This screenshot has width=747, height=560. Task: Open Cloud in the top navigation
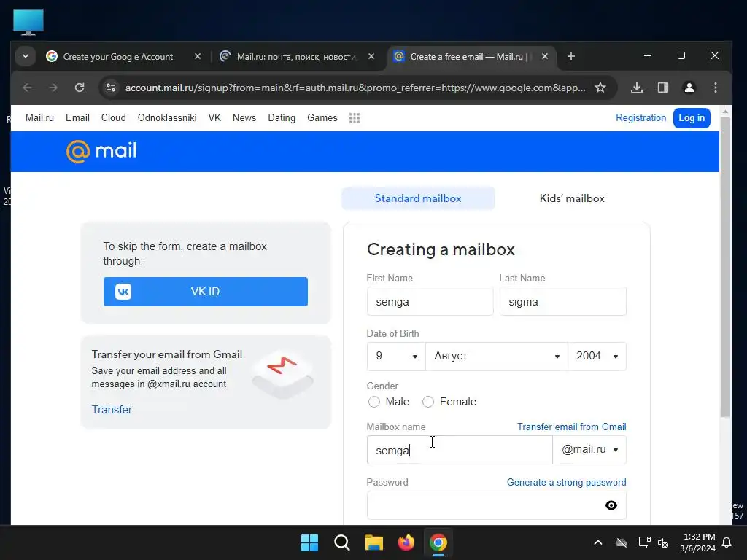pos(113,117)
